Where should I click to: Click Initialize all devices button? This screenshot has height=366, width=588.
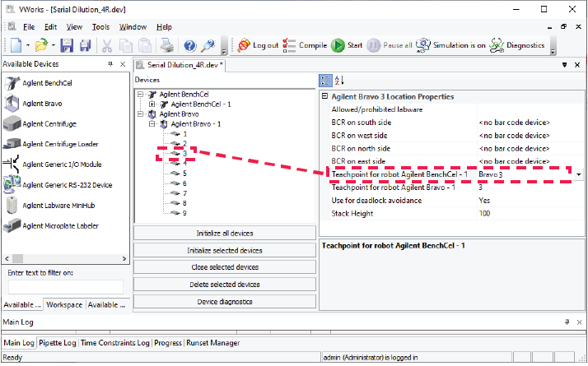(x=225, y=233)
